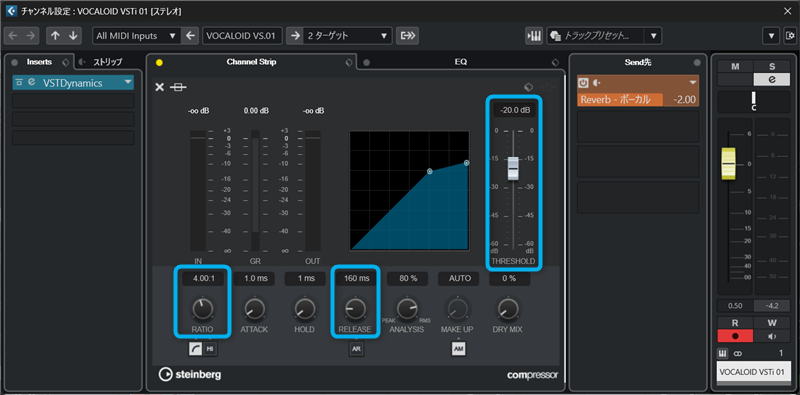Click the ATTACK knob
This screenshot has width=800, height=395.
[x=254, y=308]
